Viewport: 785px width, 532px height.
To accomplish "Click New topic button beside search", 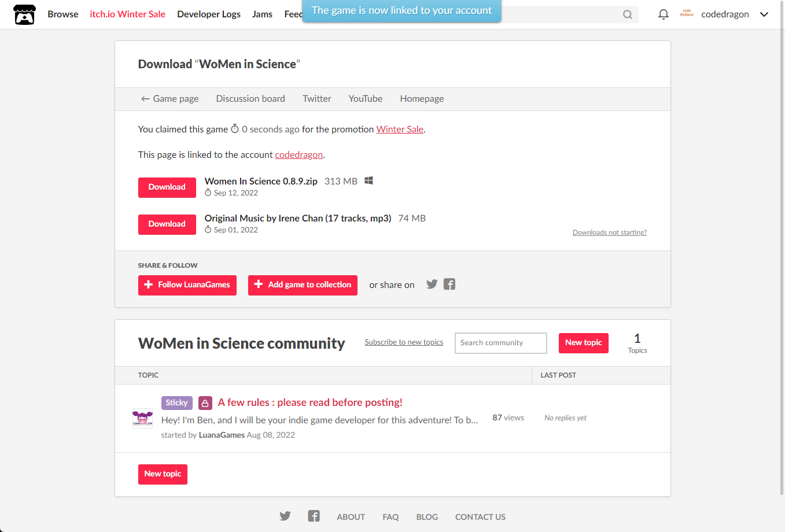I will point(583,343).
